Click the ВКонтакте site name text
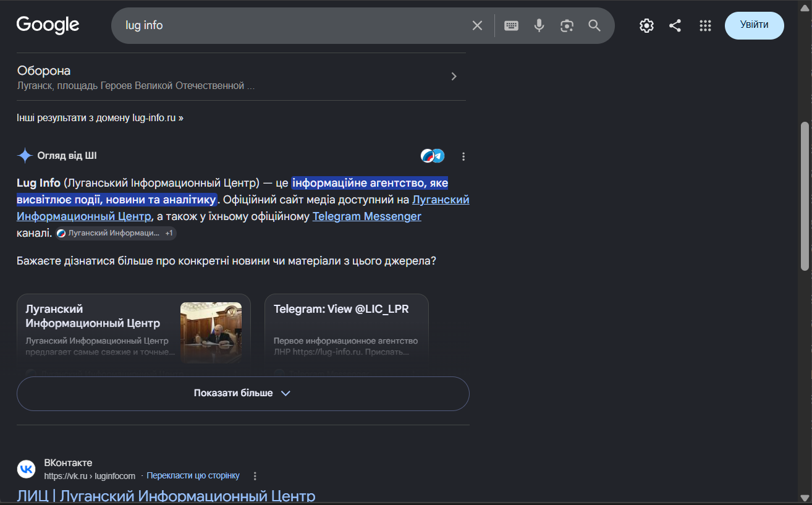The image size is (812, 505). 68,463
